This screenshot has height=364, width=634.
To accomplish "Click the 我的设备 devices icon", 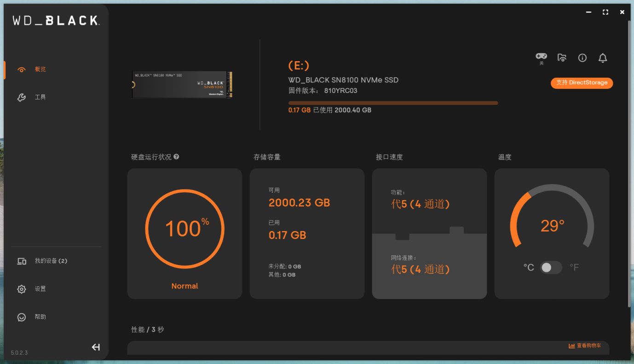I will click(x=22, y=261).
